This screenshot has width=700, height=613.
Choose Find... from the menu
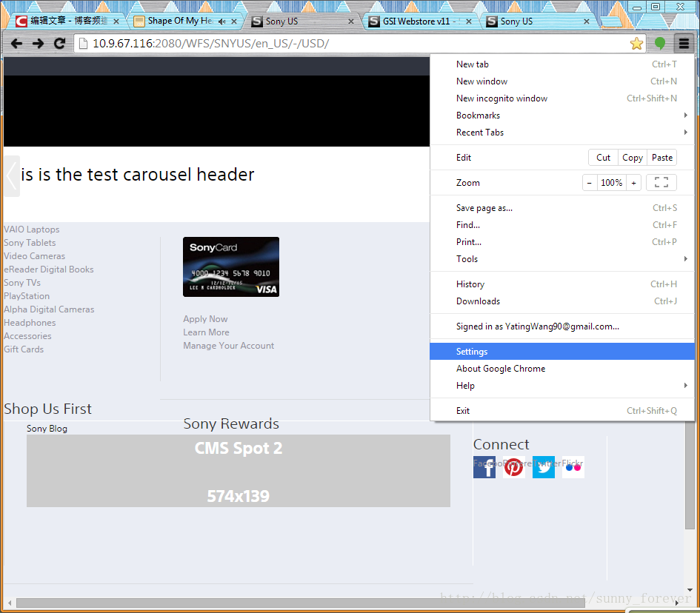561,225
